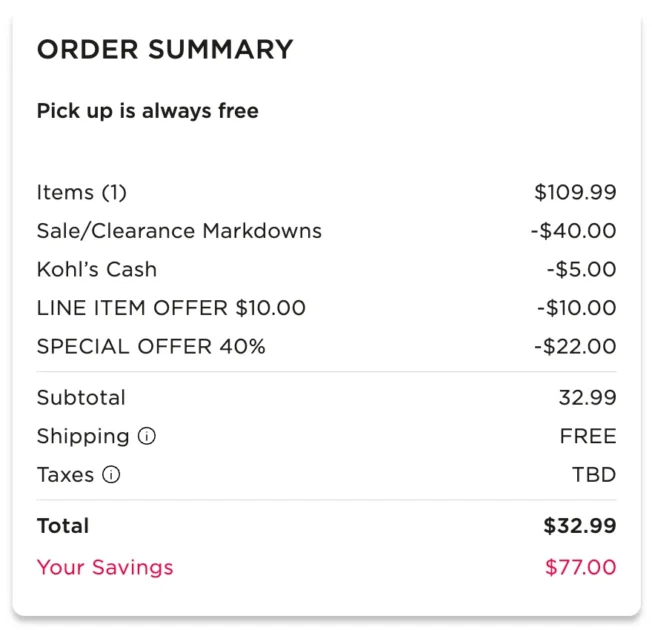Click the -$22.00 special offer discount
This screenshot has height=630, width=652.
(x=575, y=347)
